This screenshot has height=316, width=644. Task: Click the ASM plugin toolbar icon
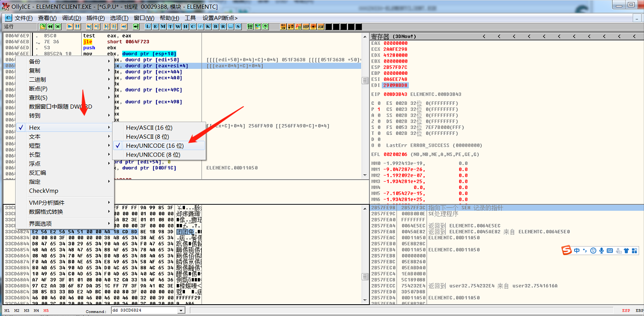(320, 26)
